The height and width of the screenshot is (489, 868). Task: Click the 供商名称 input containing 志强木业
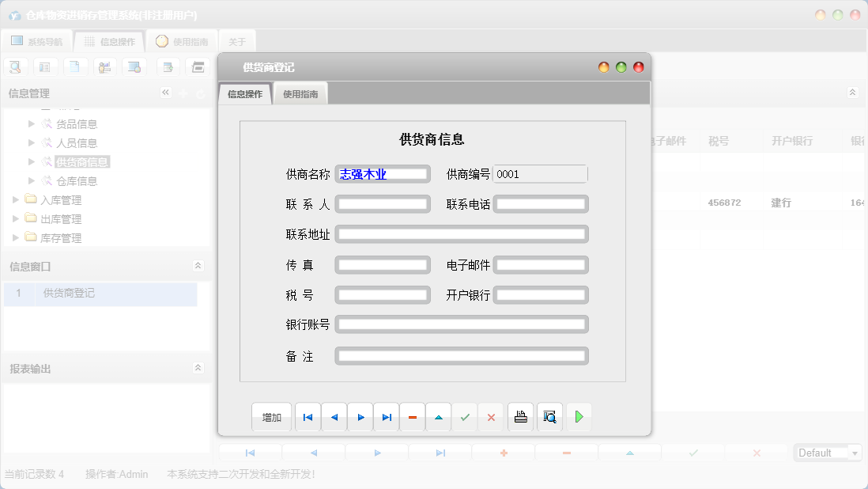(x=383, y=173)
